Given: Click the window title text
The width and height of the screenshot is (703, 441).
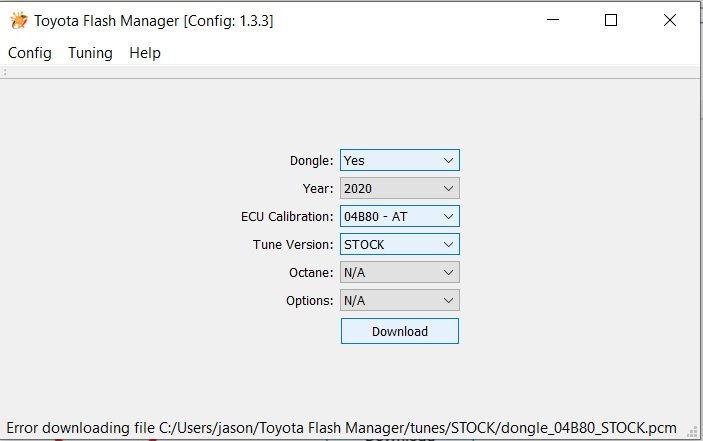Looking at the screenshot, I should click(x=153, y=21).
